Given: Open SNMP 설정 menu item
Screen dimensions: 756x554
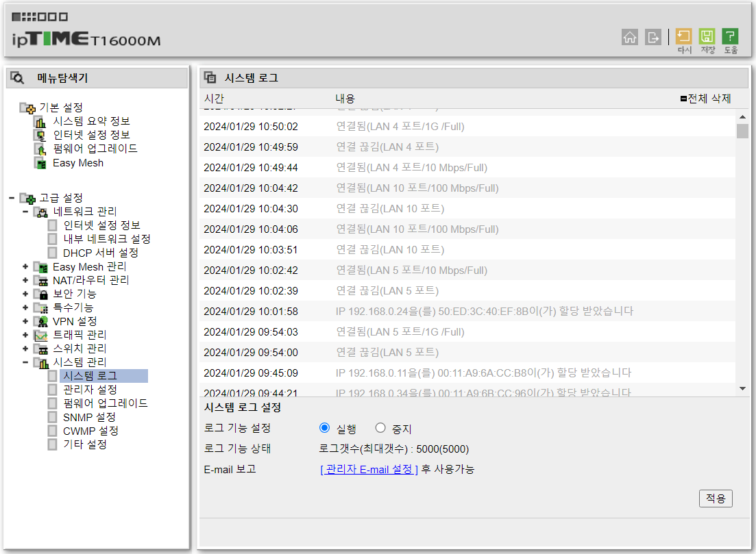Looking at the screenshot, I should click(x=89, y=417).
